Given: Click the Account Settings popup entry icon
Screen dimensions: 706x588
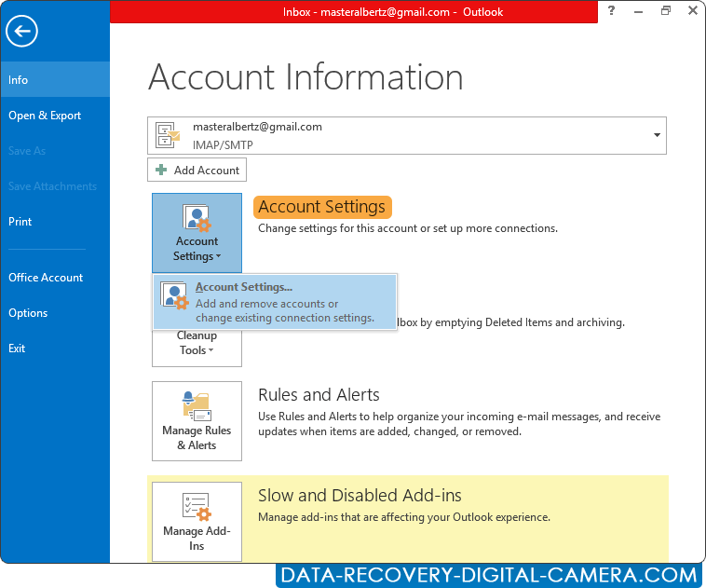Looking at the screenshot, I should click(175, 295).
